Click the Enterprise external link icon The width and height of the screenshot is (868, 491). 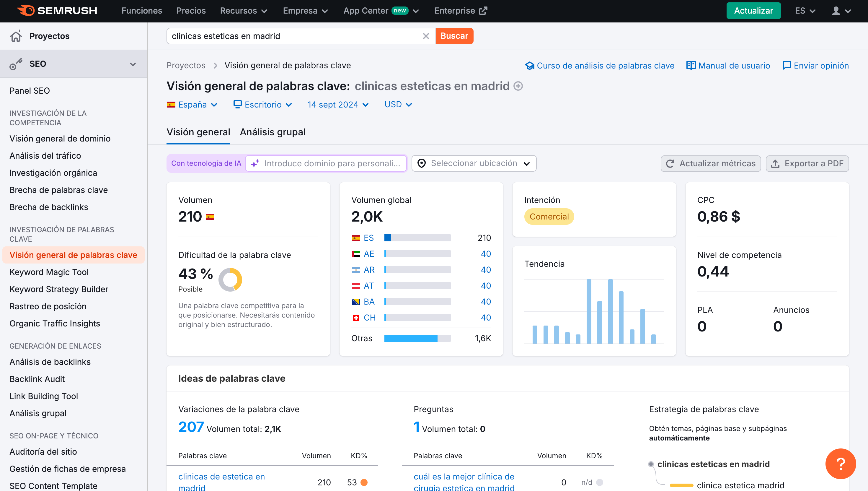point(483,11)
